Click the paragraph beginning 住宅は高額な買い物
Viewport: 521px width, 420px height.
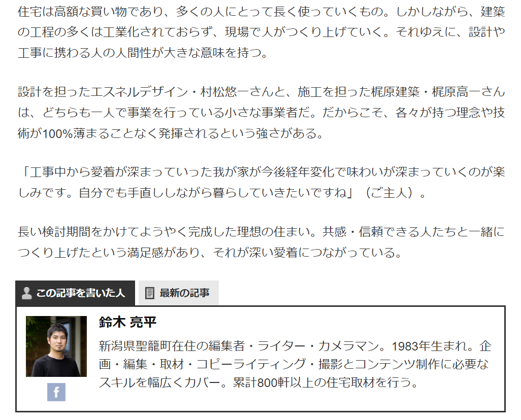click(262, 32)
